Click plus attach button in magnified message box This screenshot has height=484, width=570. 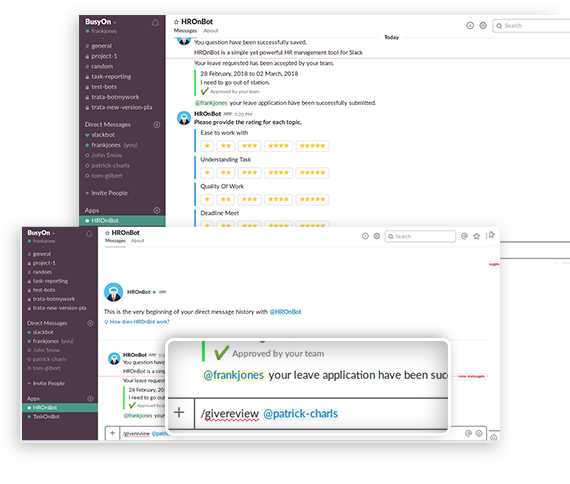179,413
